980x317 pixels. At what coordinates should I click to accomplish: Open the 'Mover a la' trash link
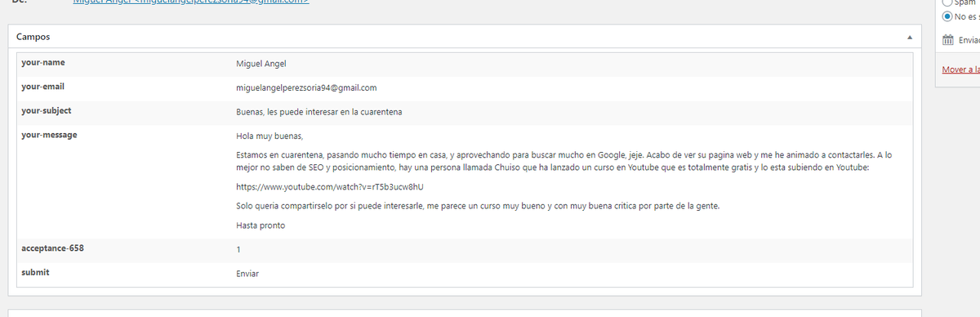(960, 69)
